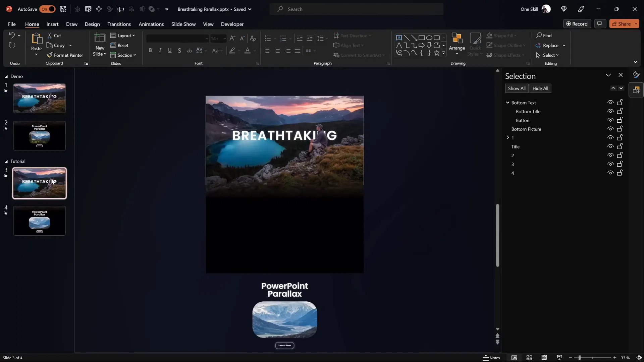Open the File menu

(12, 24)
